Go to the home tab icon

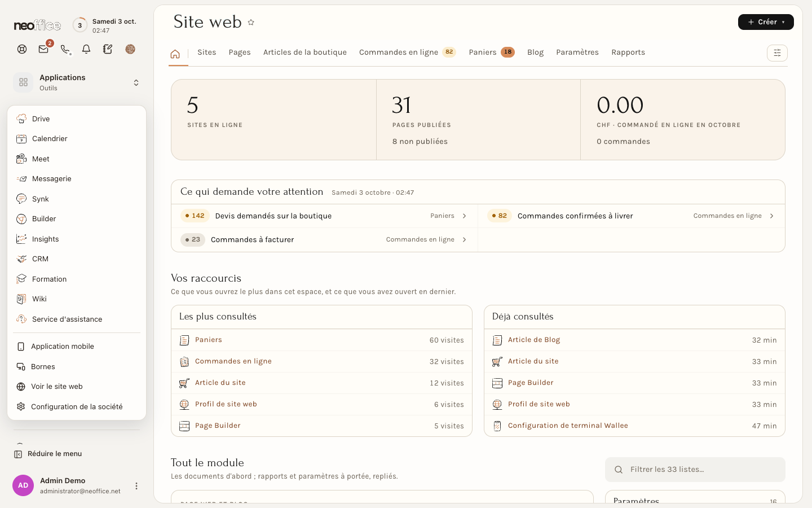click(175, 54)
